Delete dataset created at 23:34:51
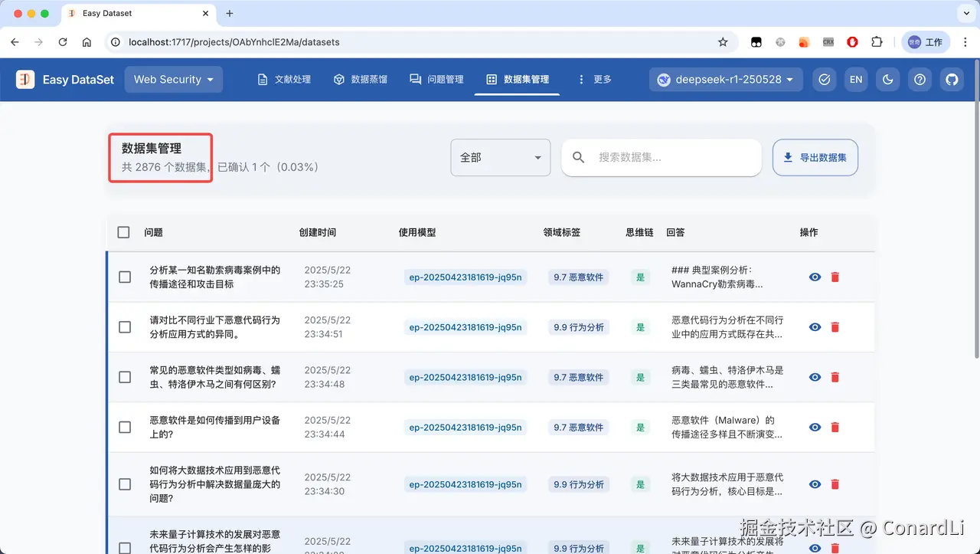Image resolution: width=980 pixels, height=554 pixels. coord(835,327)
